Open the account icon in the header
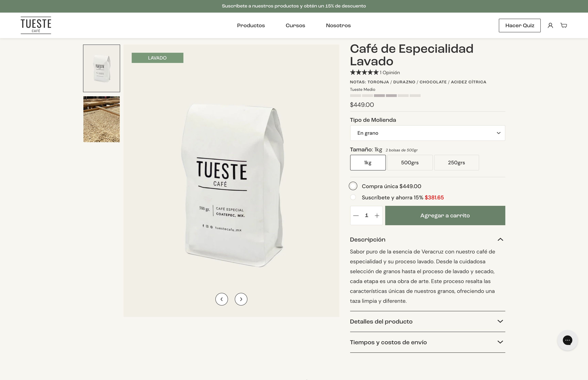The image size is (588, 380). [x=551, y=25]
